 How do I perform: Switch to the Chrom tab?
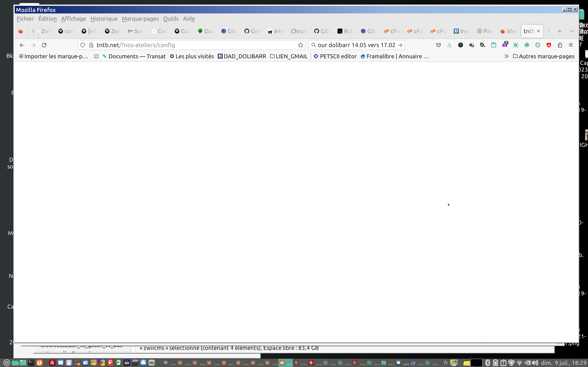point(299,31)
